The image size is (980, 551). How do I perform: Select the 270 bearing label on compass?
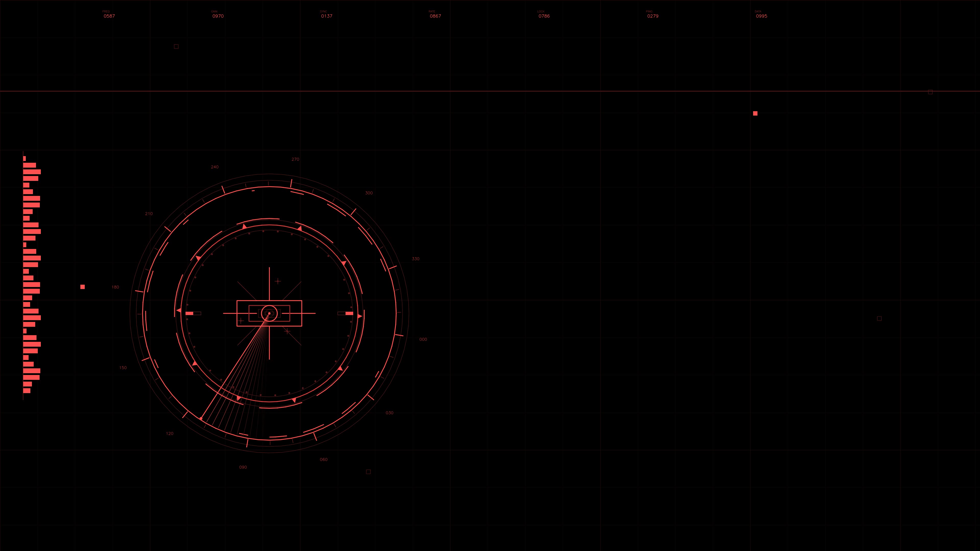[x=296, y=159]
